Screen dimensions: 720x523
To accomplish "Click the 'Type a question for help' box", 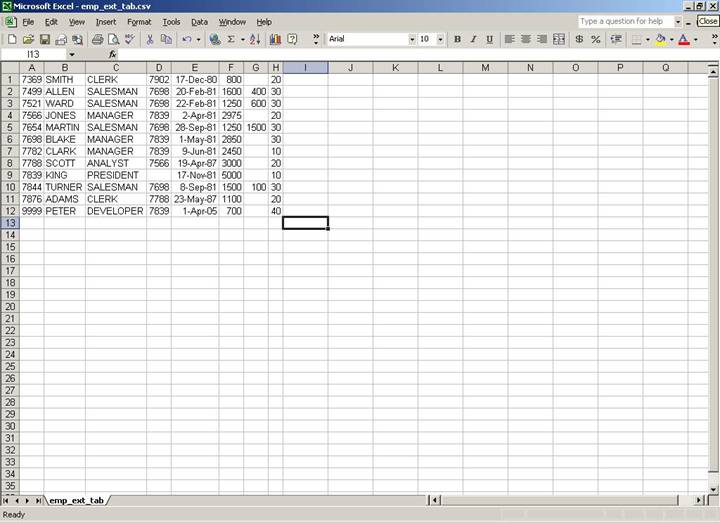I will 624,21.
